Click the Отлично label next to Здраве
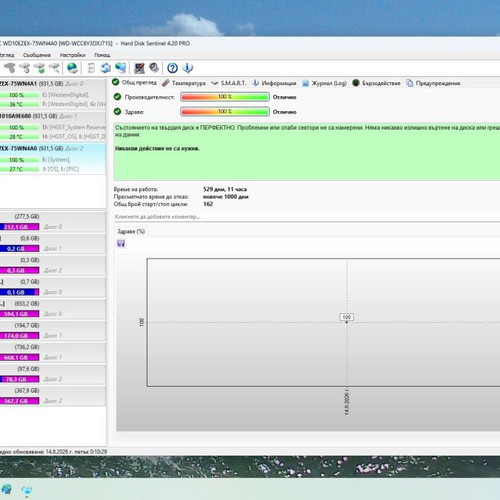500x500 pixels. (284, 112)
